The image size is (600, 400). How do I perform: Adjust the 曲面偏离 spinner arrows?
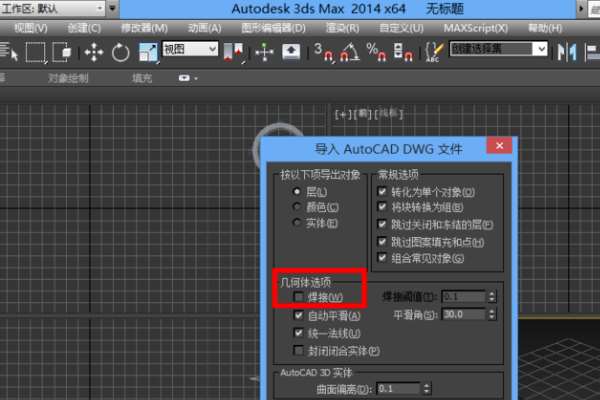click(x=427, y=389)
